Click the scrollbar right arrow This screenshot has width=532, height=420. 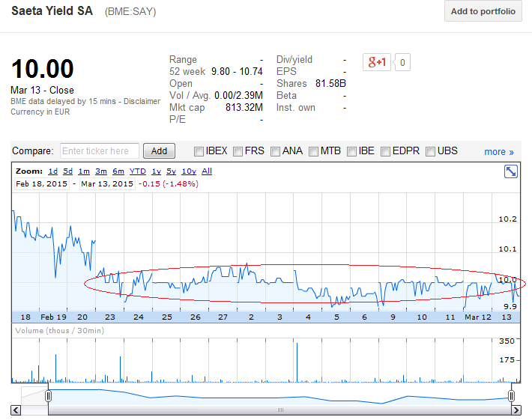coord(516,410)
